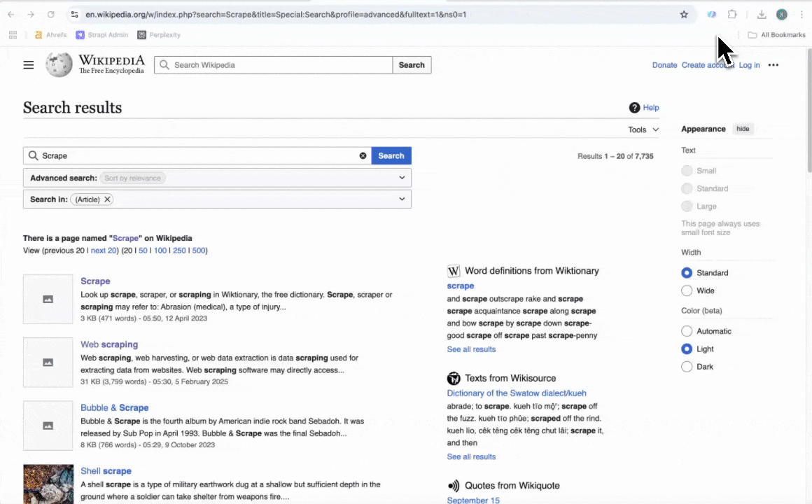
Task: Show 50 results per page
Action: 143,250
